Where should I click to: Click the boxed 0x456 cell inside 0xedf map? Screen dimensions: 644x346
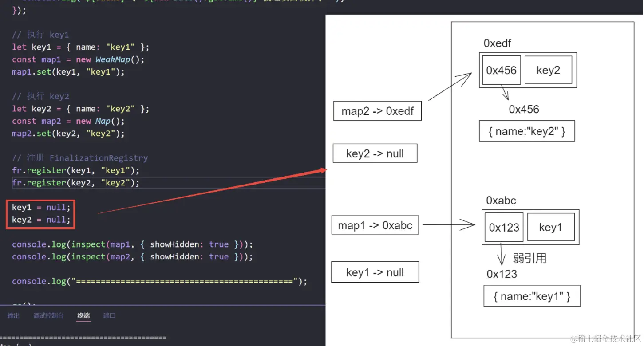(501, 70)
